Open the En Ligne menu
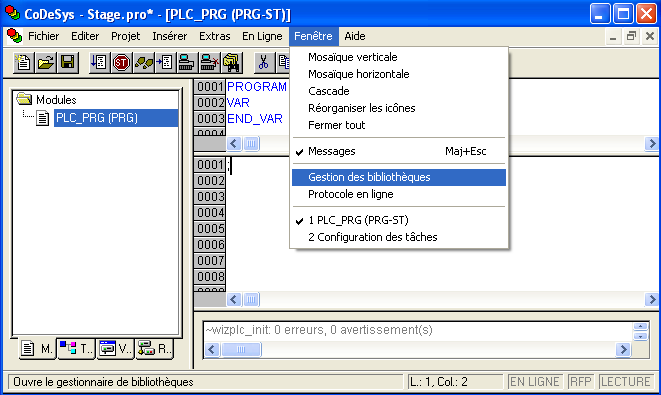Viewport: 661px width, 395px height. point(262,36)
